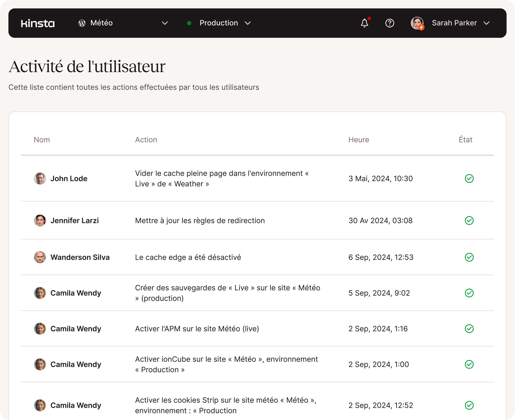Click the Activer l'APM action row
515x420 pixels.
197,329
